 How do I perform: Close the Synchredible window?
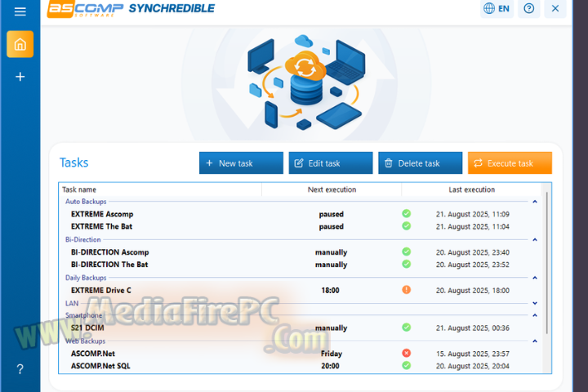(x=555, y=8)
